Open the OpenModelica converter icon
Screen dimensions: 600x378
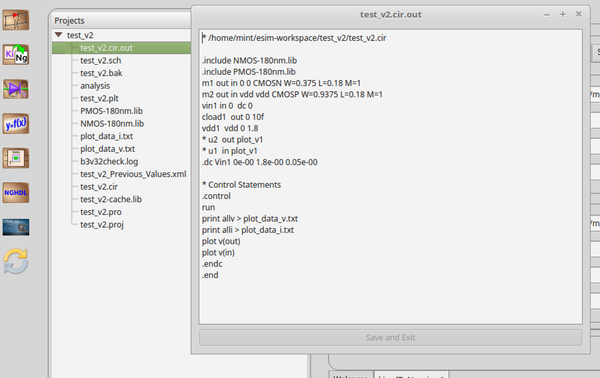tap(16, 227)
